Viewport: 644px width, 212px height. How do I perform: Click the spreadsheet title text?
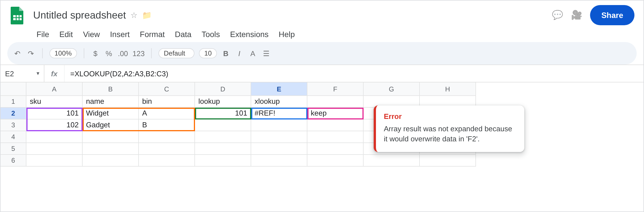pos(80,15)
